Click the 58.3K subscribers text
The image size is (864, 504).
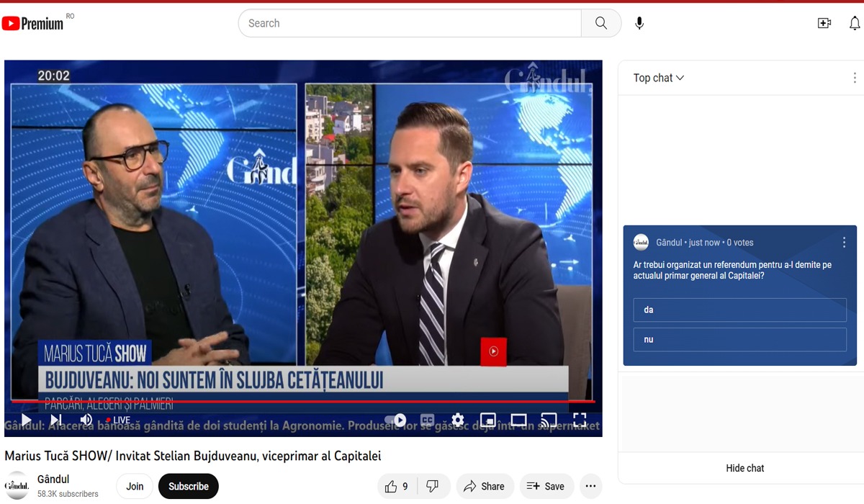point(68,494)
